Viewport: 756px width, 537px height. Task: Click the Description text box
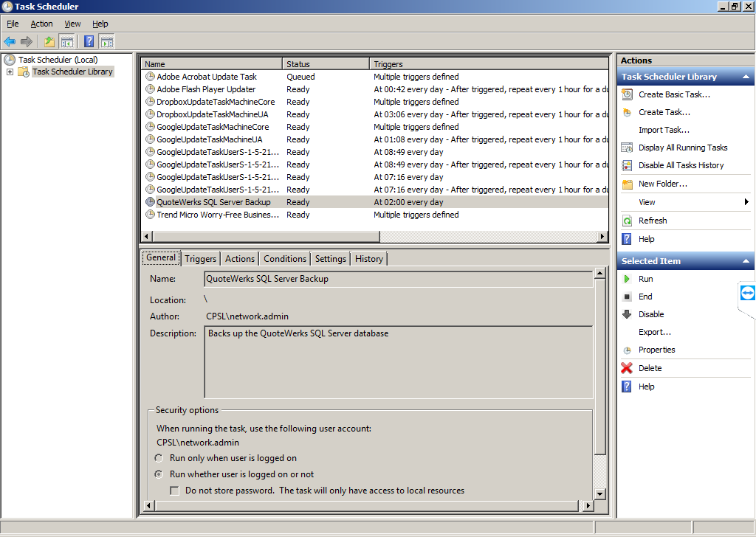[398, 362]
